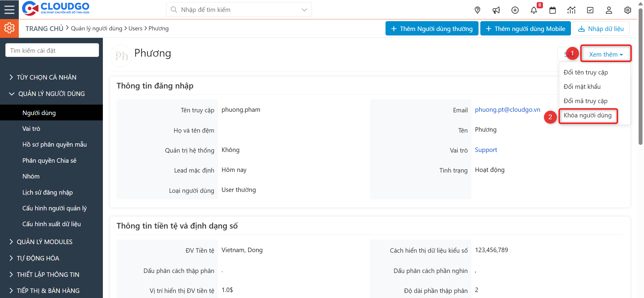This screenshot has height=298, width=644.
Task: Open the reports chart icon
Action: click(571, 10)
